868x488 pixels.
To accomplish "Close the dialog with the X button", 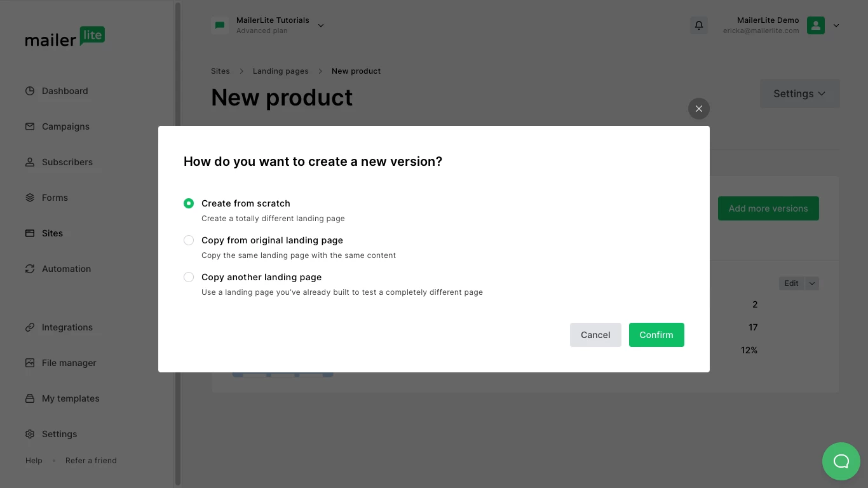I will [699, 109].
